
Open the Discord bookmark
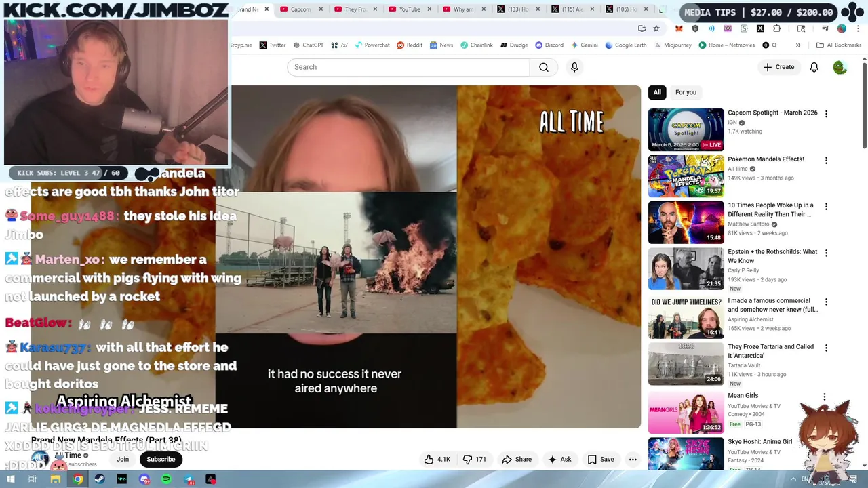tap(549, 45)
